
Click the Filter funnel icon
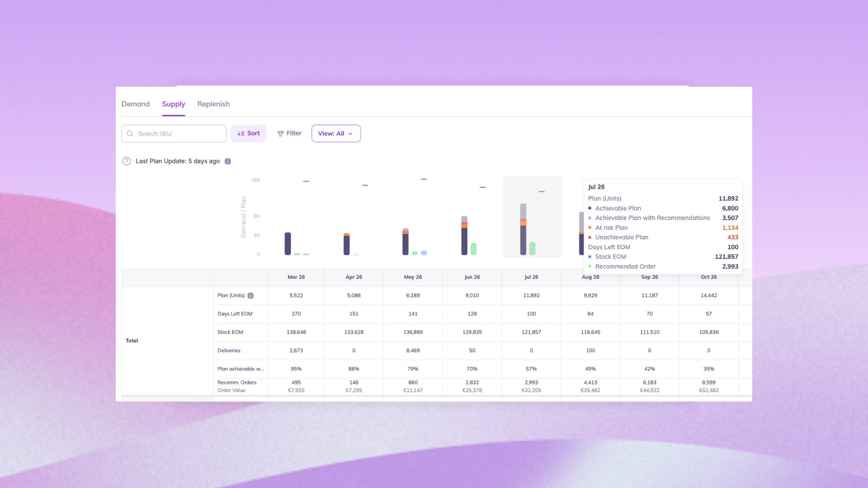coord(280,134)
